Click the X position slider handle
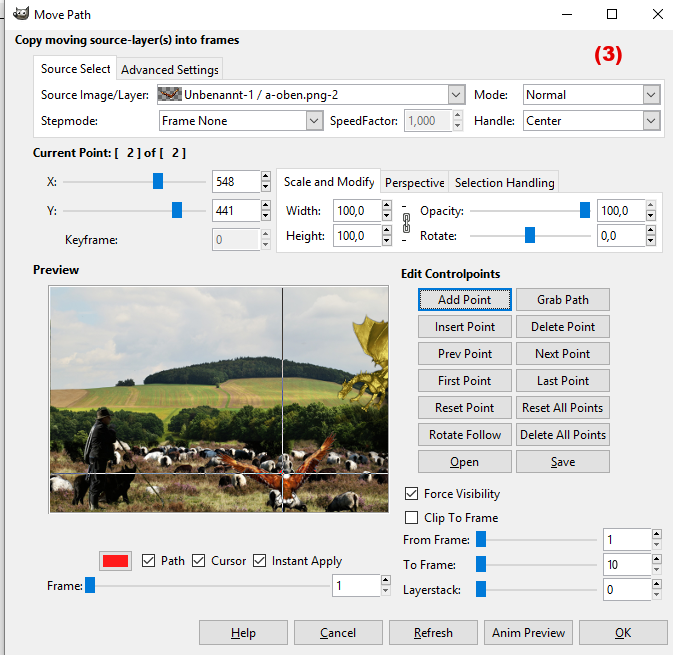 pos(158,181)
